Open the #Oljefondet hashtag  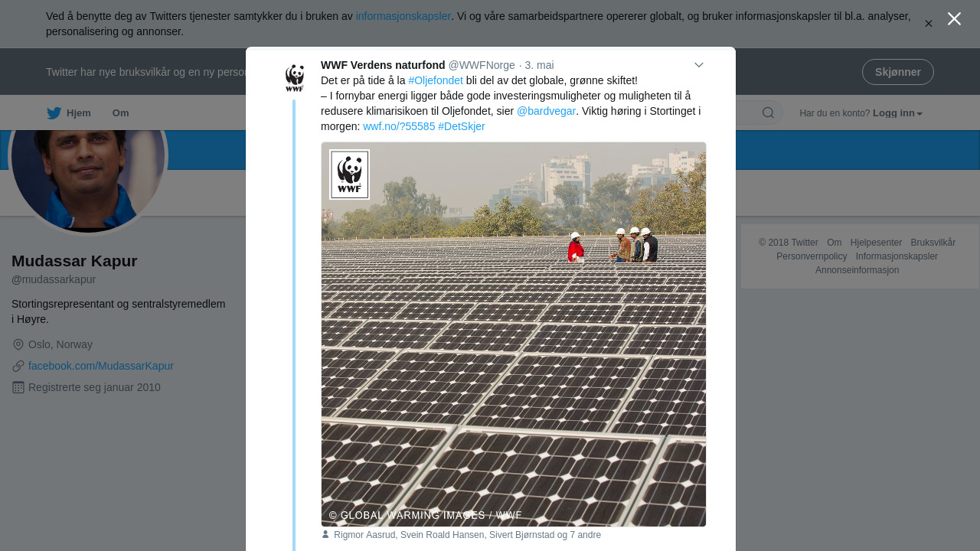[x=436, y=80]
